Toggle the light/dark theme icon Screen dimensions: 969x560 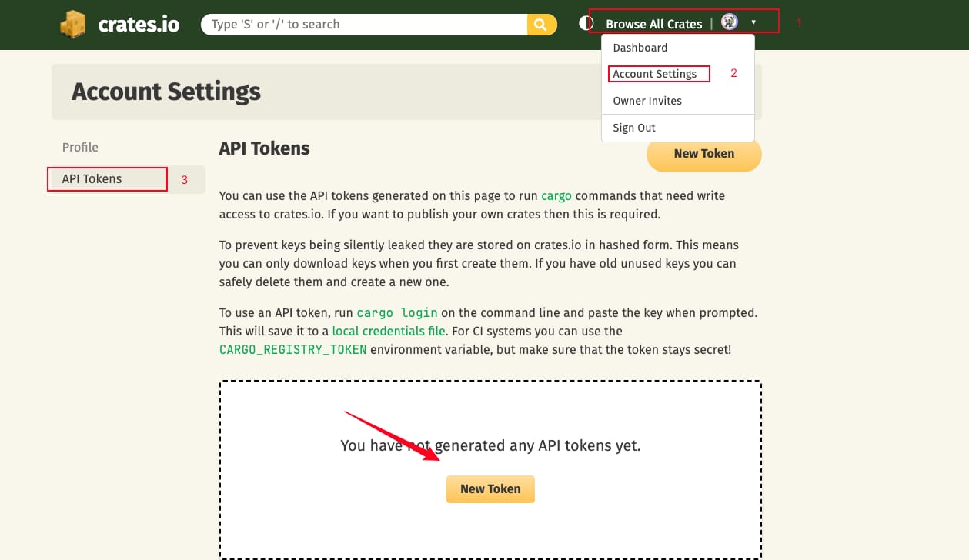click(586, 23)
